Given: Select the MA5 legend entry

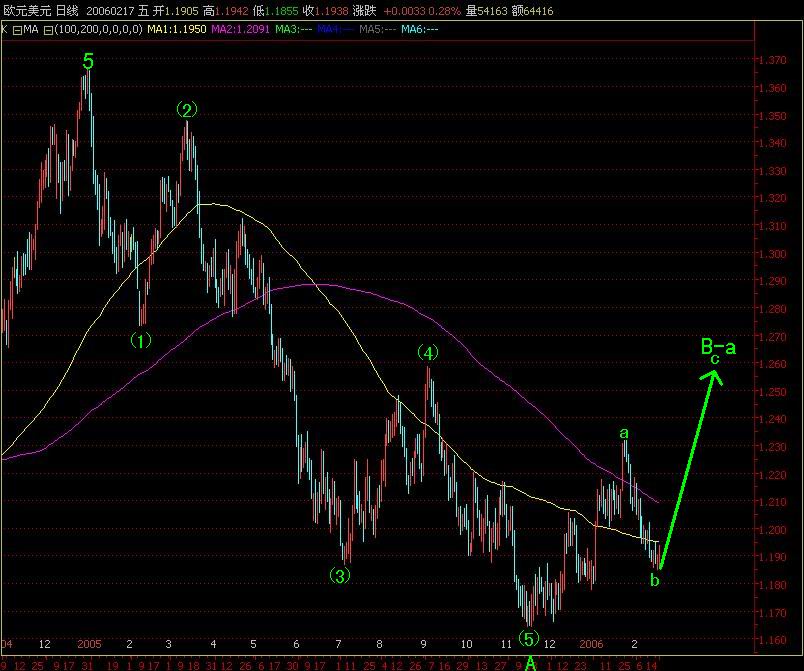Looking at the screenshot, I should [x=378, y=30].
